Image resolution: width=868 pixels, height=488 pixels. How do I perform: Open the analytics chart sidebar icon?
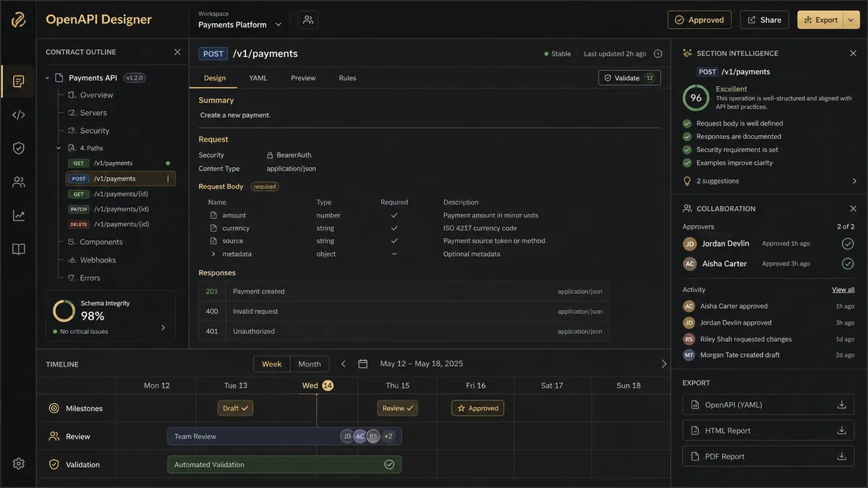click(x=19, y=215)
